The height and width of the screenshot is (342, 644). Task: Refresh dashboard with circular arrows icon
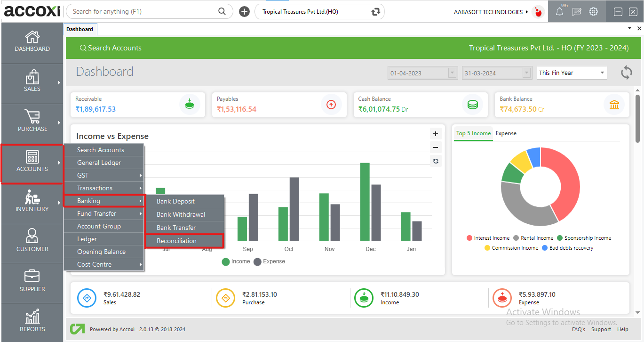626,73
